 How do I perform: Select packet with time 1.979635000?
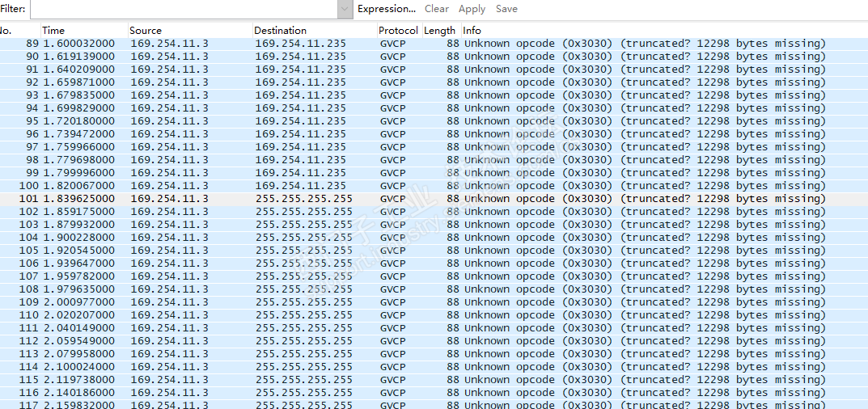pyautogui.click(x=434, y=289)
